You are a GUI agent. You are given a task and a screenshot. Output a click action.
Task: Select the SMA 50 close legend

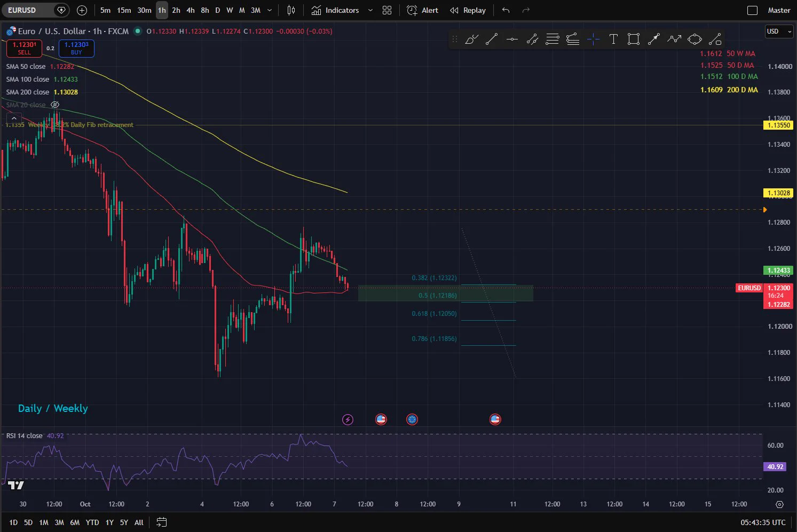point(26,66)
